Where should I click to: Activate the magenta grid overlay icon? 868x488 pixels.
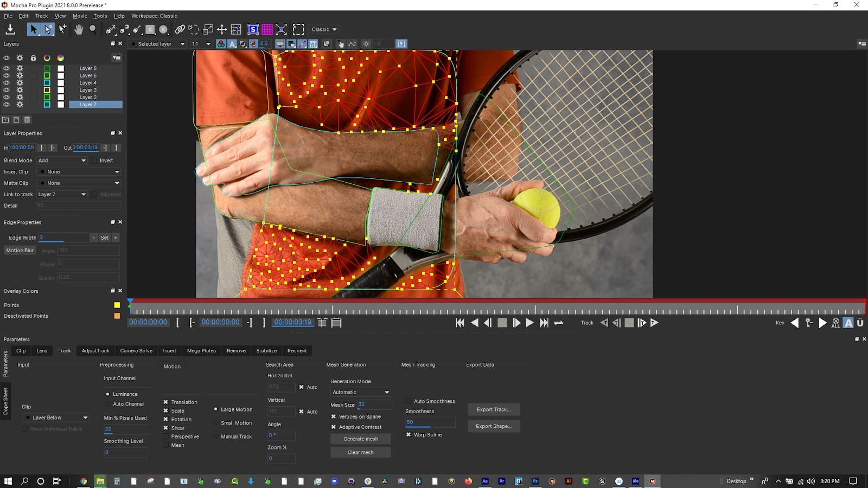click(267, 29)
